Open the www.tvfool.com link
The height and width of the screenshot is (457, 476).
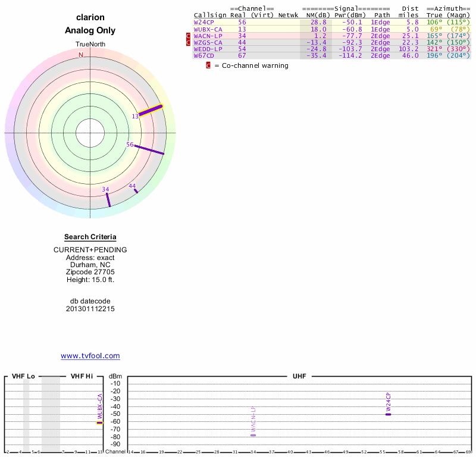coord(90,356)
